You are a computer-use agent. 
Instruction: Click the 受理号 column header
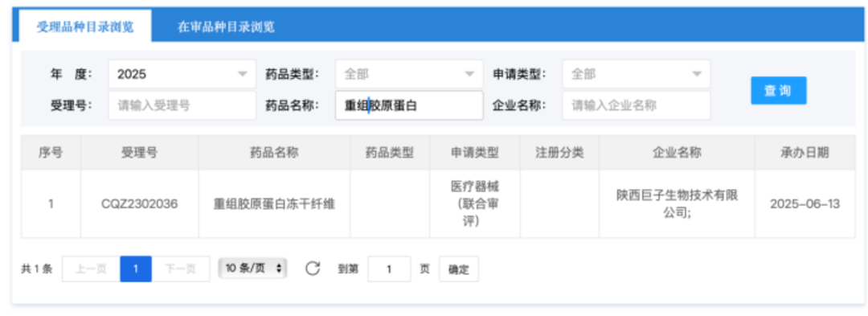(140, 153)
